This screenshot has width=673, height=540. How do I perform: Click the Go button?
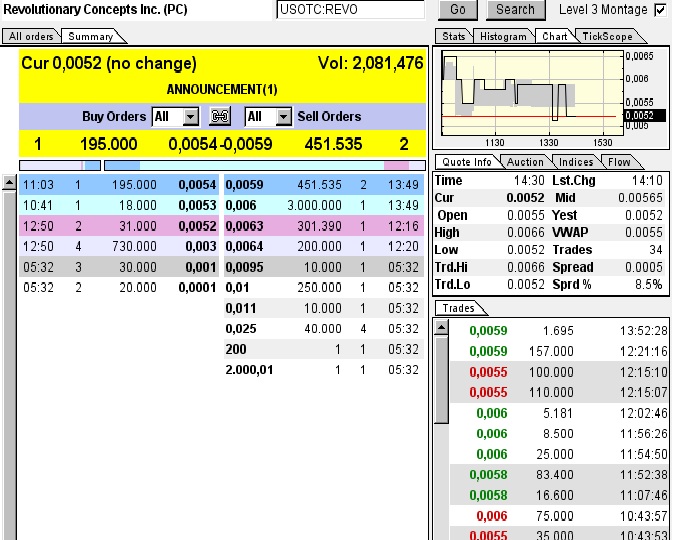458,9
